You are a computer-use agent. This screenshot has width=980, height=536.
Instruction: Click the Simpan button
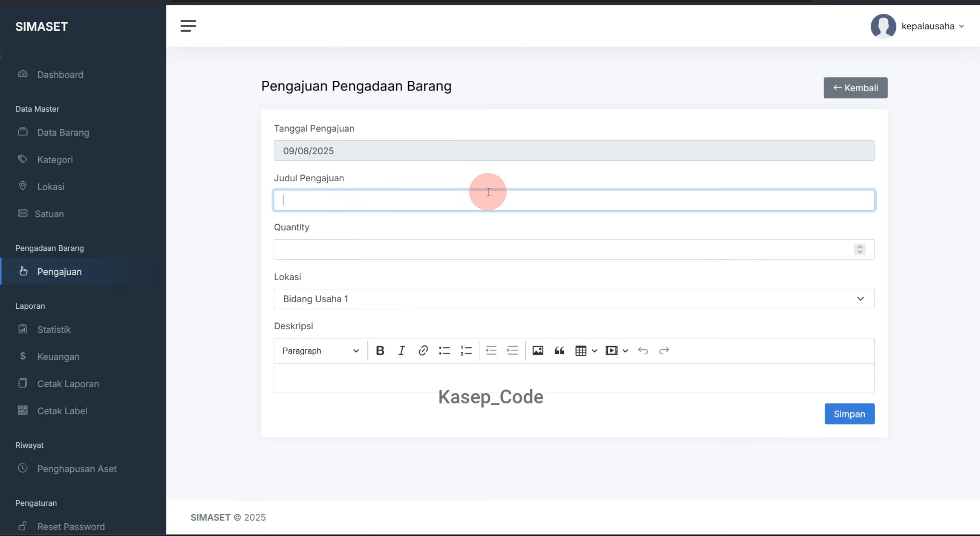point(849,414)
